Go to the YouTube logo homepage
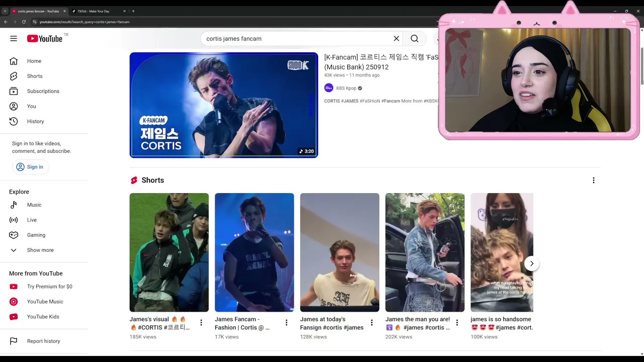This screenshot has height=362, width=644. click(x=45, y=39)
